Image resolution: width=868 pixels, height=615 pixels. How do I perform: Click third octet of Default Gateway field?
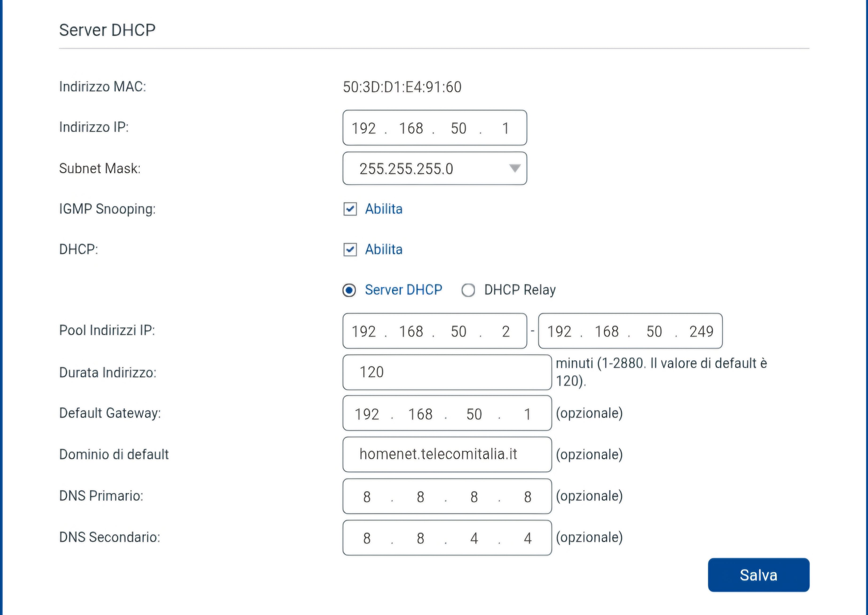click(x=474, y=414)
